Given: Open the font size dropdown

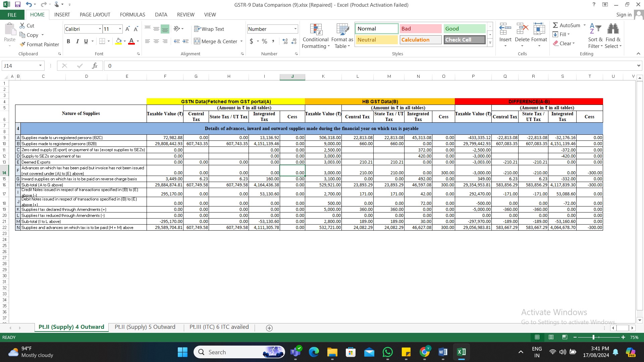Looking at the screenshot, I should click(120, 29).
